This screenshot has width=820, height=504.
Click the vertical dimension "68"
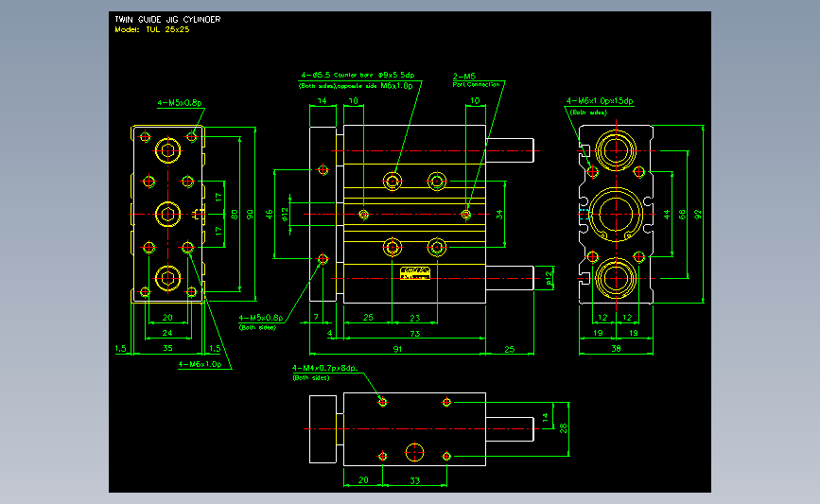(x=682, y=215)
